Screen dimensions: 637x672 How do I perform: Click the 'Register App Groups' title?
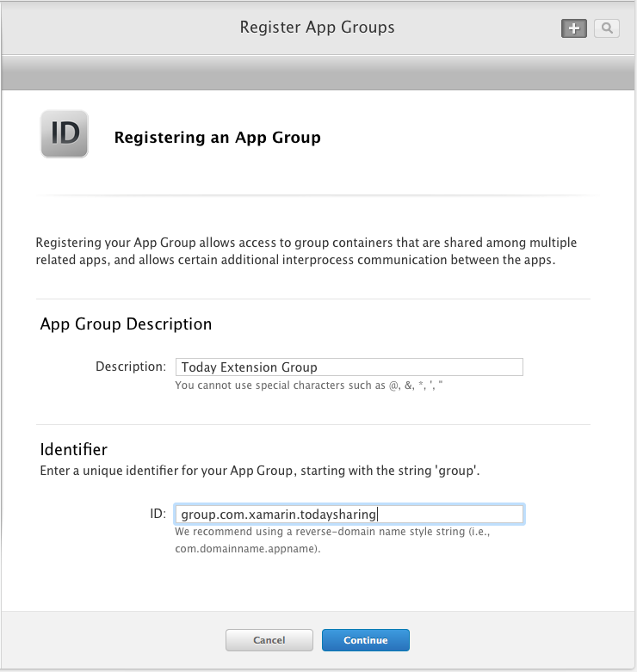[318, 28]
